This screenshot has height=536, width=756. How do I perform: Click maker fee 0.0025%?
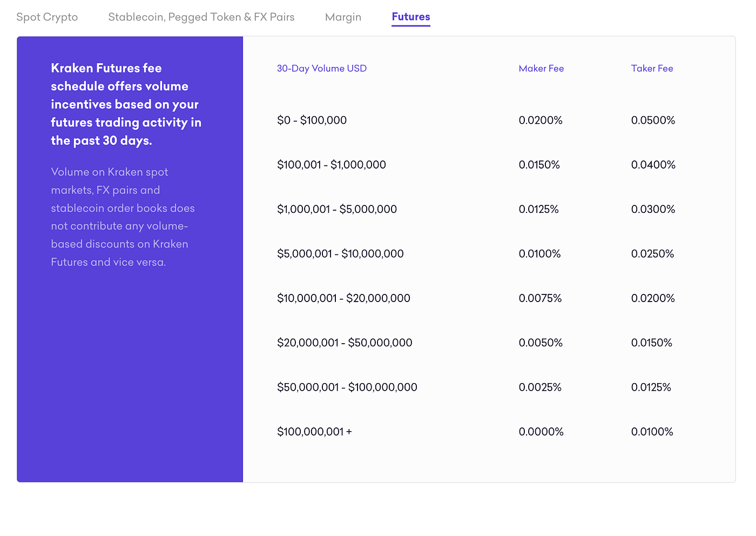540,387
